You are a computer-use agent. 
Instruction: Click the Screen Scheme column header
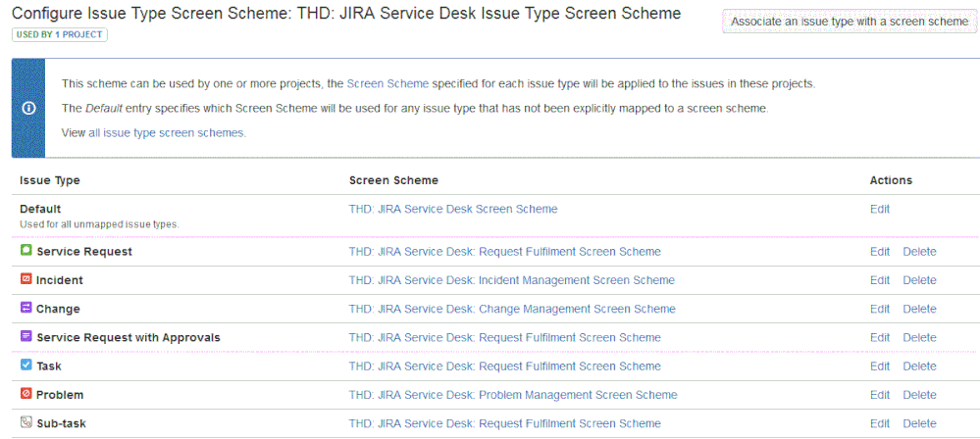pyautogui.click(x=393, y=180)
